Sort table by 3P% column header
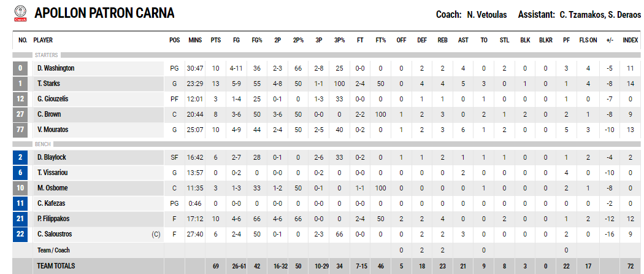 click(339, 41)
